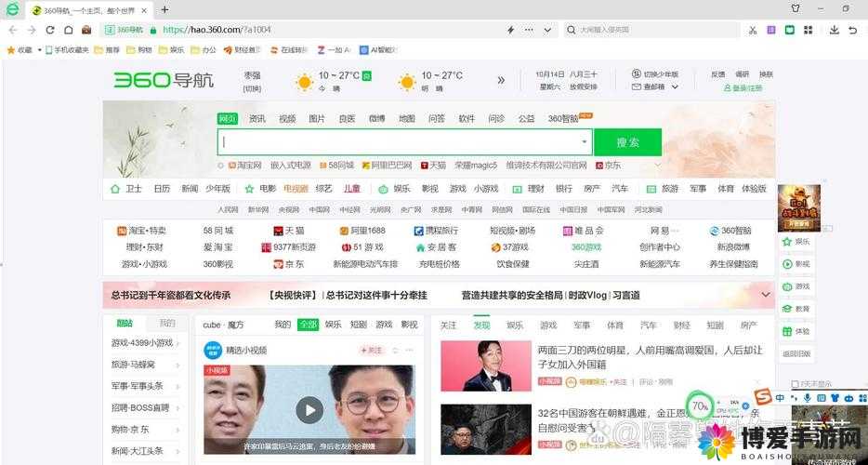The width and height of the screenshot is (868, 465).
Task: Expand the hot search links chevron
Action: (658, 166)
